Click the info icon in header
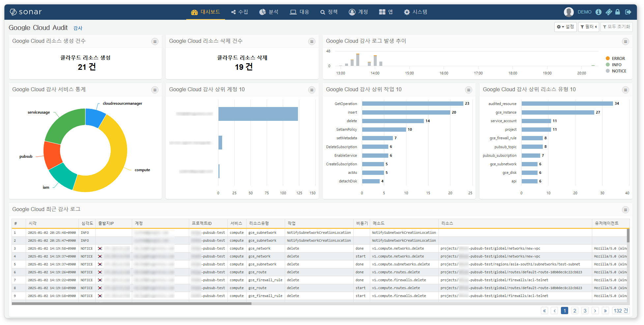The height and width of the screenshot is (325, 644). 599,12
